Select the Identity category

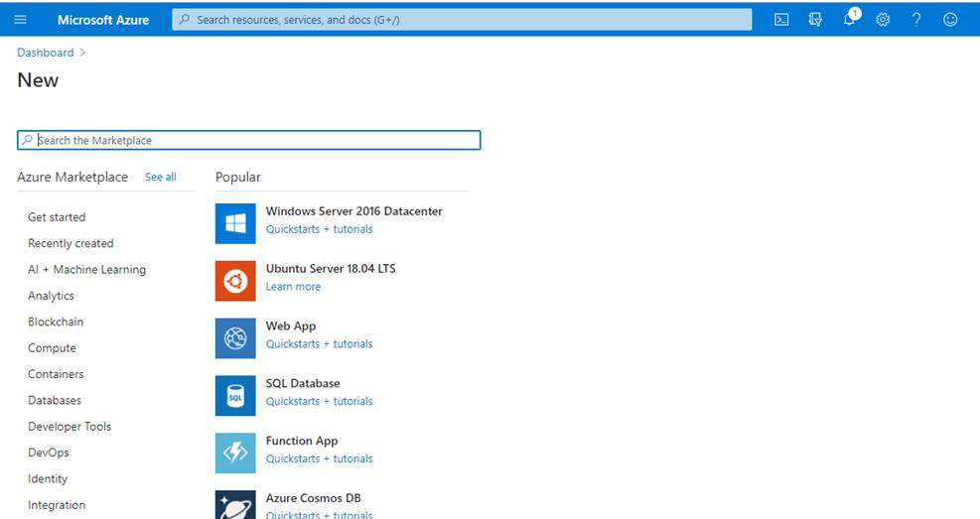tap(48, 479)
